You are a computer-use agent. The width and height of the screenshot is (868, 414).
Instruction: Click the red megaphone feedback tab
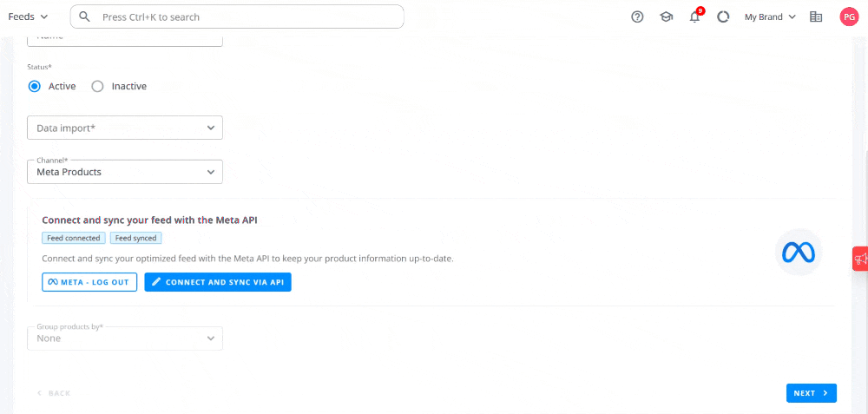(x=860, y=259)
